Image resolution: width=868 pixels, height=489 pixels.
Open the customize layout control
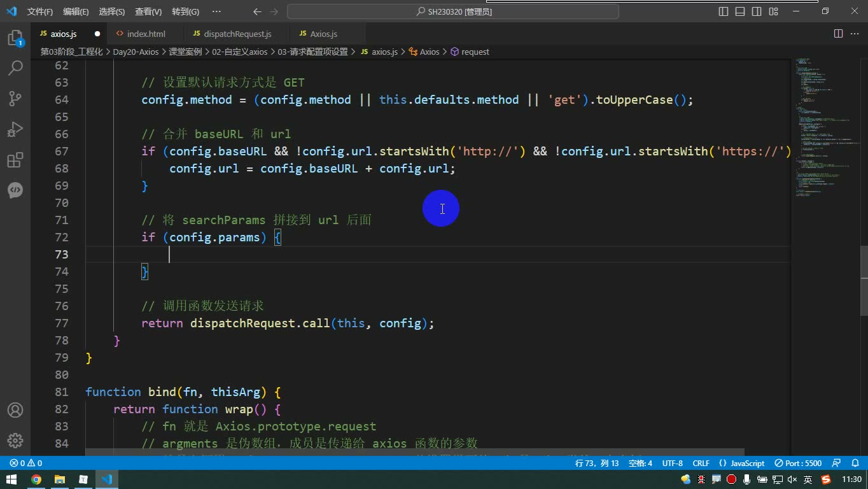773,11
